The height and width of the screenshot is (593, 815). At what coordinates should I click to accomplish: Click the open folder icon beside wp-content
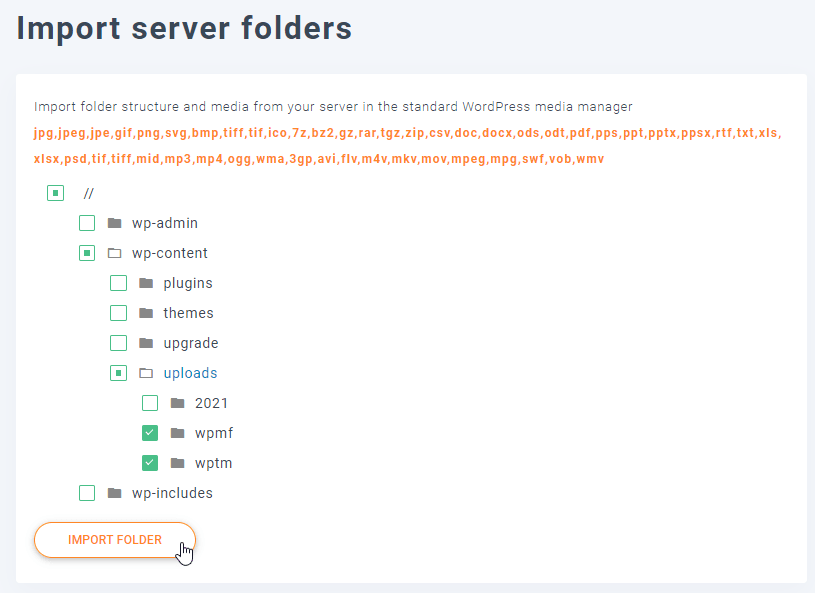coord(114,253)
